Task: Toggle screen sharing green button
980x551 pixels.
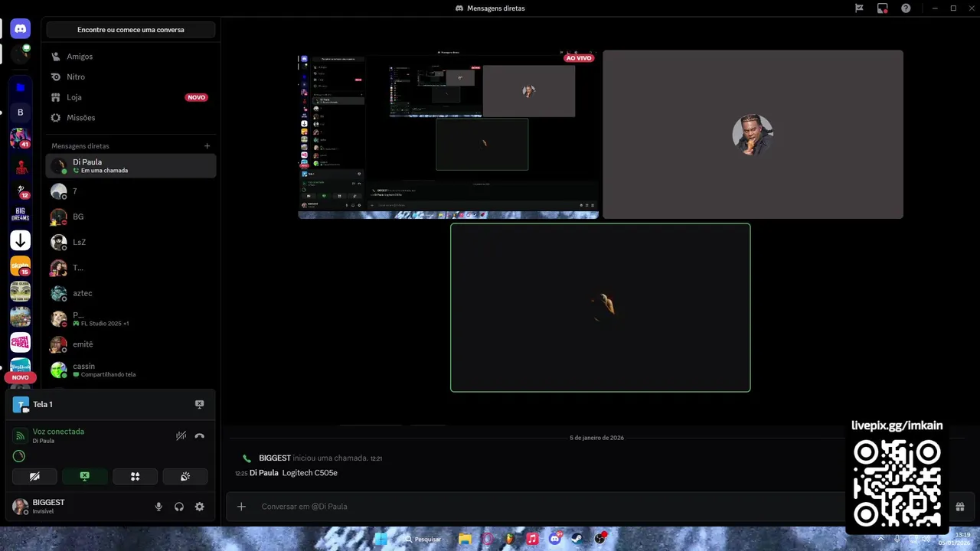Action: coord(85,476)
